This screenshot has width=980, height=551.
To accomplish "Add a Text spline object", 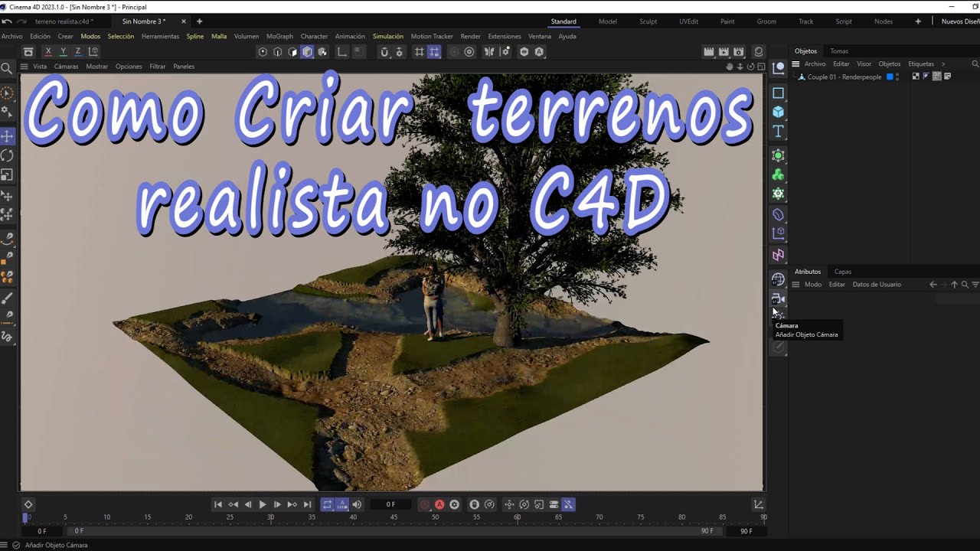I will pos(778,132).
